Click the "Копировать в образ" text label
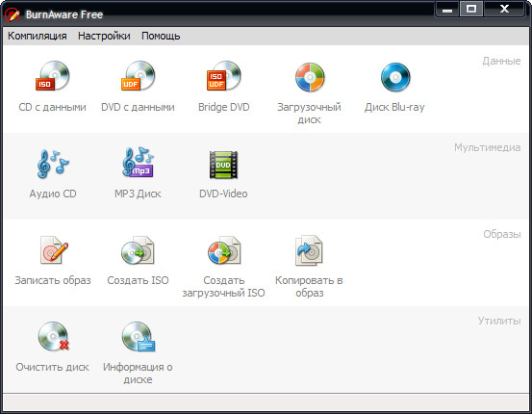 click(309, 287)
